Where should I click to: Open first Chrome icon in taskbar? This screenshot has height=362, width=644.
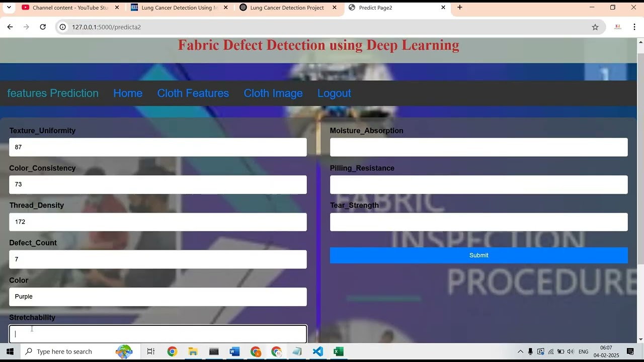[x=172, y=351]
